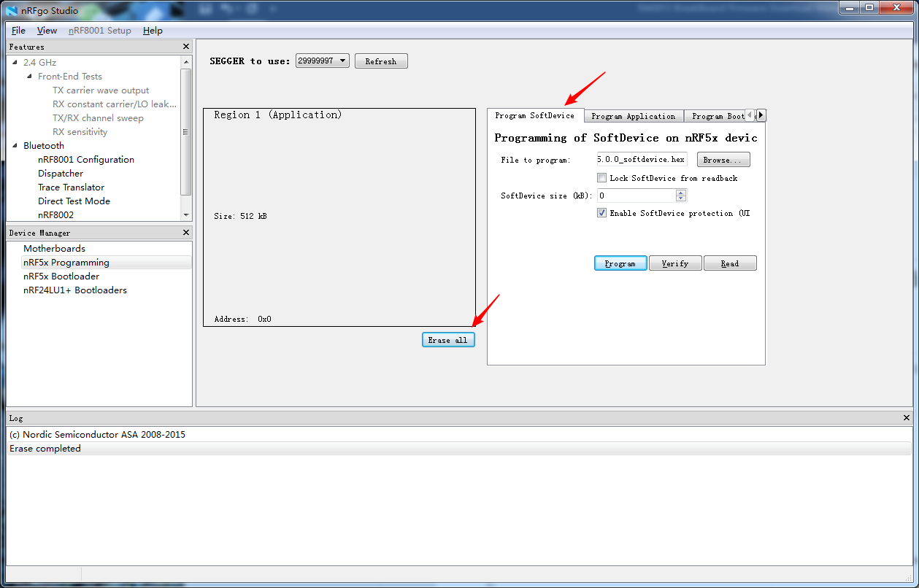Click the Size: 512 kB text
Screen dimensions: 919x588
coord(240,216)
